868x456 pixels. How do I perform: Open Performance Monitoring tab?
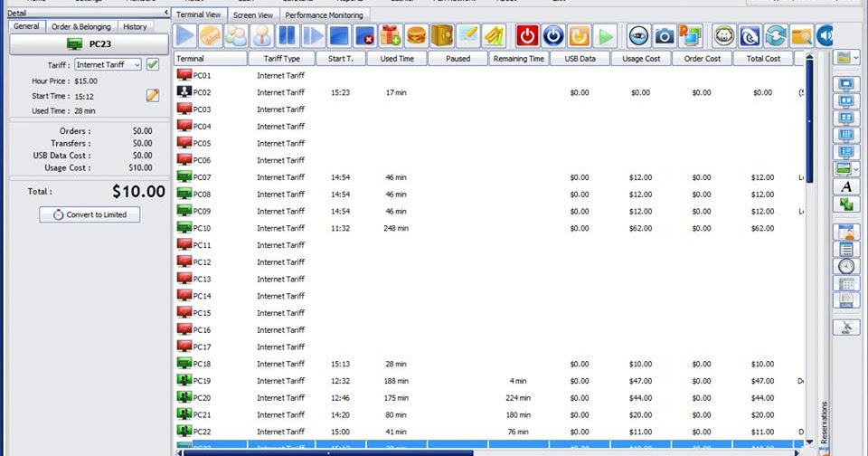(x=325, y=15)
